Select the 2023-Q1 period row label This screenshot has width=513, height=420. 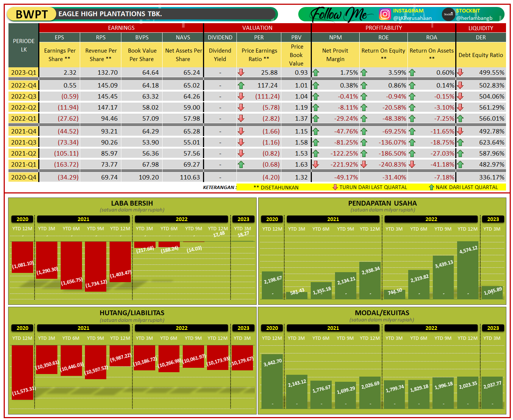pos(24,72)
